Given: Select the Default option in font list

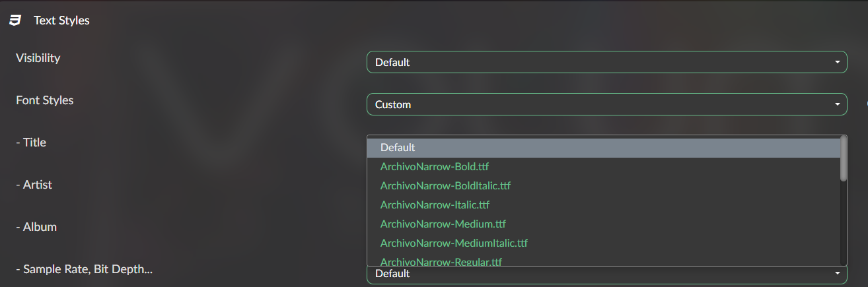Looking at the screenshot, I should tap(398, 148).
